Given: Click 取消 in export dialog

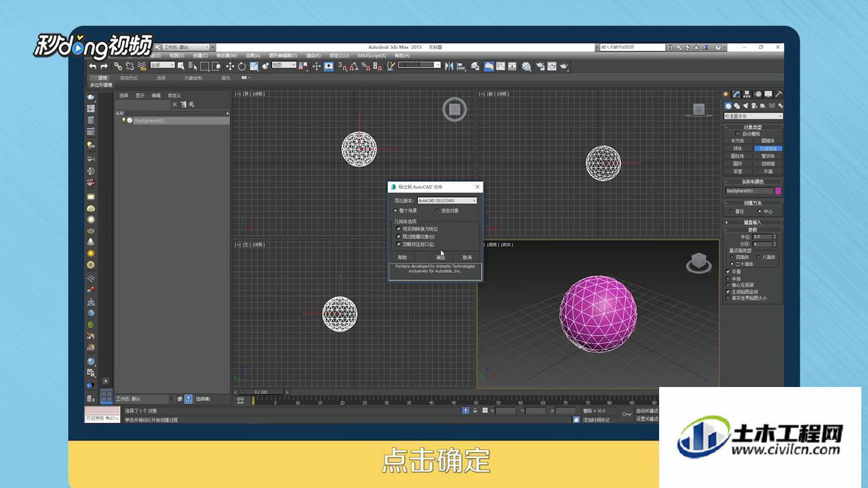Looking at the screenshot, I should [467, 258].
